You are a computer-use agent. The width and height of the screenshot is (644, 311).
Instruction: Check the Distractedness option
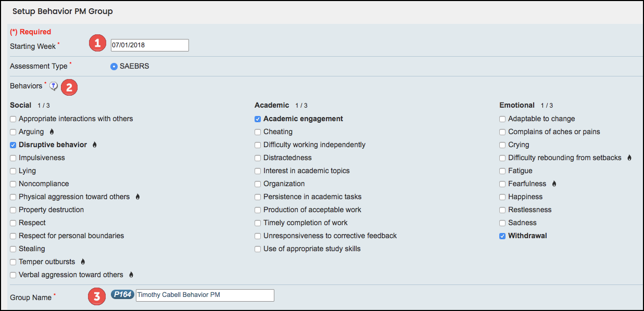(x=258, y=158)
